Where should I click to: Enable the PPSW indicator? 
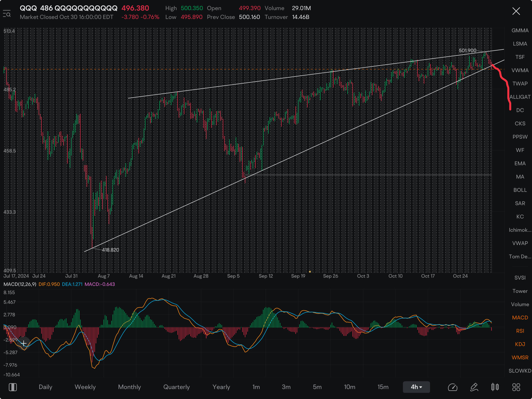click(520, 137)
